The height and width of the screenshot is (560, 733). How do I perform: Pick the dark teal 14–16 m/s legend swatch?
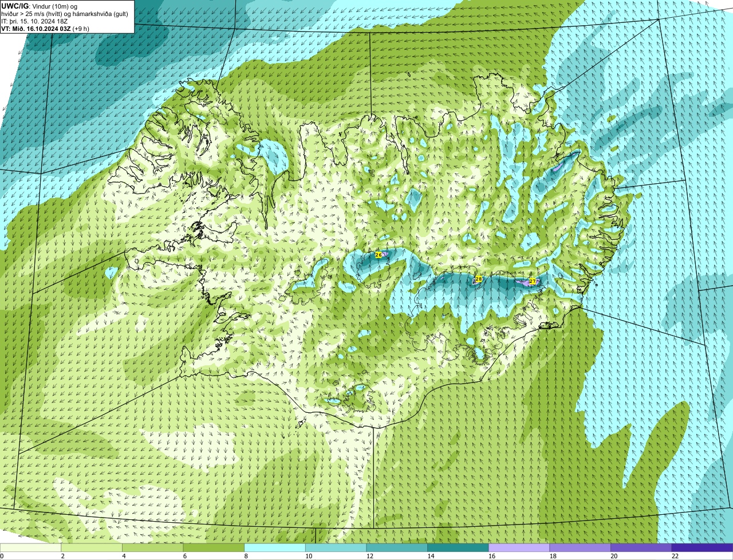(458, 547)
